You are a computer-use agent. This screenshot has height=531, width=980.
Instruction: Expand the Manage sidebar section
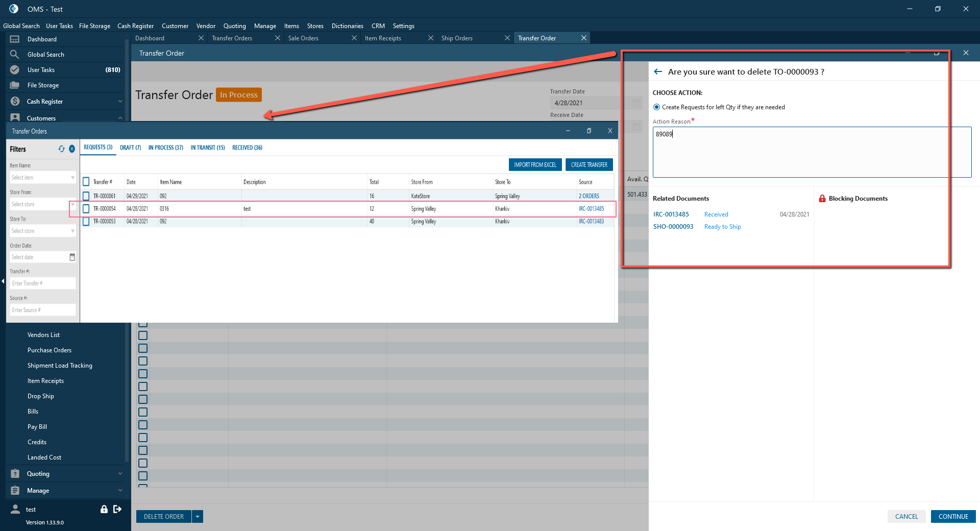pos(120,491)
